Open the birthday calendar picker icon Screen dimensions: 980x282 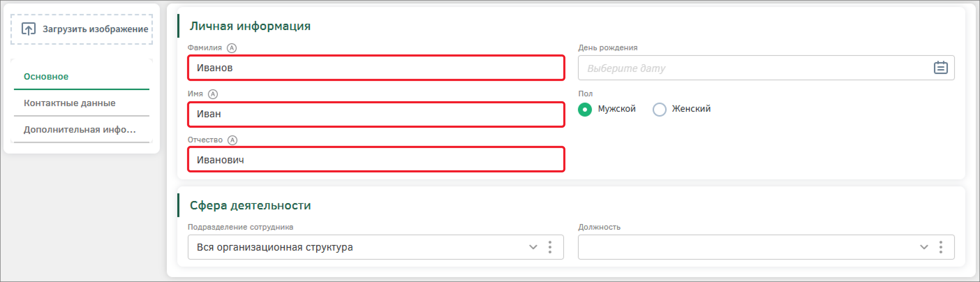coord(940,68)
